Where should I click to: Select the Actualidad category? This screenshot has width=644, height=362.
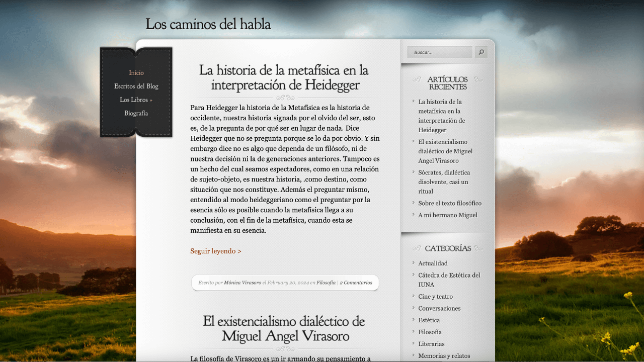[433, 263]
